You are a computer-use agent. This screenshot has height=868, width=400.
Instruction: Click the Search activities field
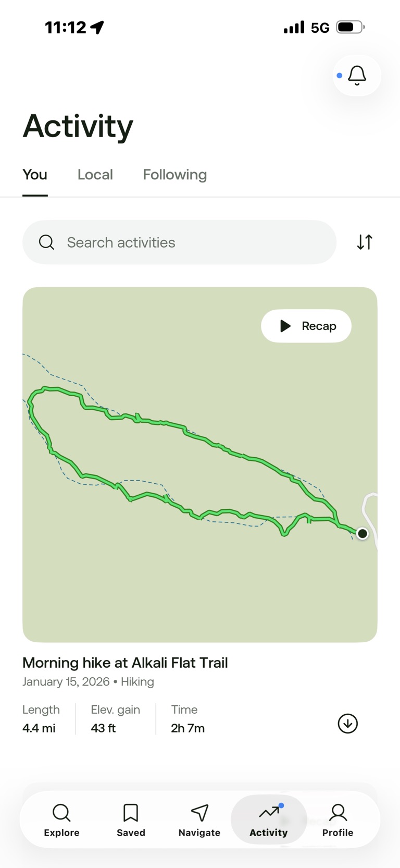point(187,242)
